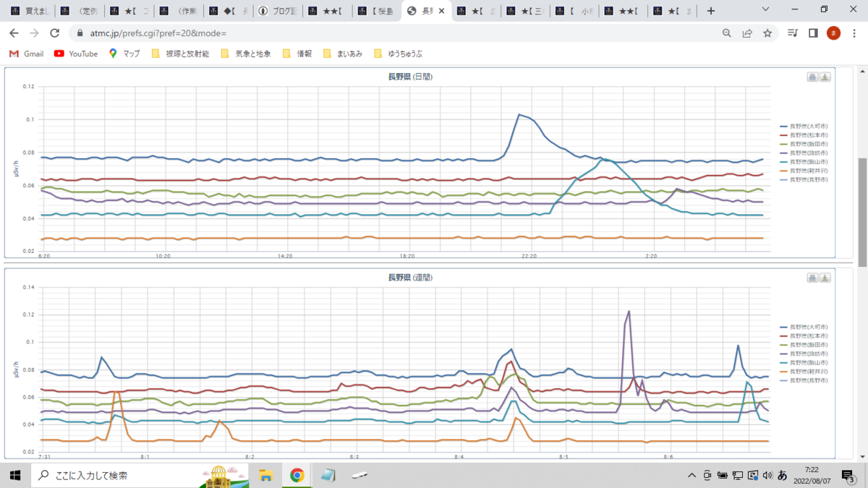Print the 長野県 (日間) chart
Image resolution: width=868 pixels, height=488 pixels.
(812, 77)
